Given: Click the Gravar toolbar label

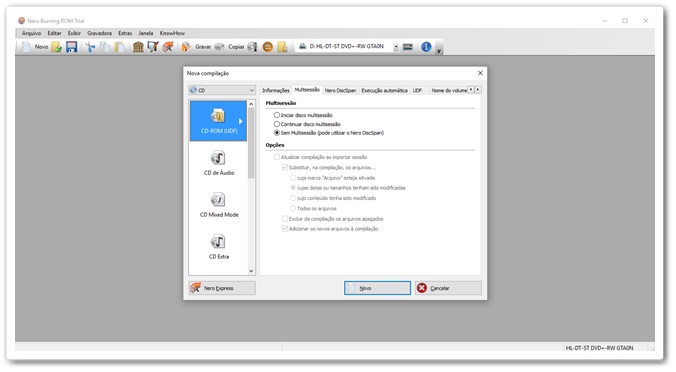Looking at the screenshot, I should coord(203,47).
